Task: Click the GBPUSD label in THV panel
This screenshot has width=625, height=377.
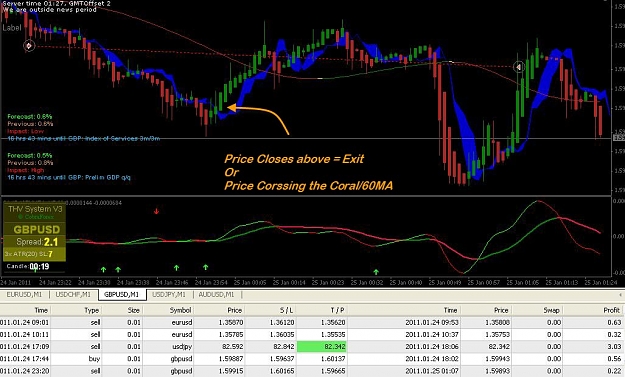Action: 37,230
